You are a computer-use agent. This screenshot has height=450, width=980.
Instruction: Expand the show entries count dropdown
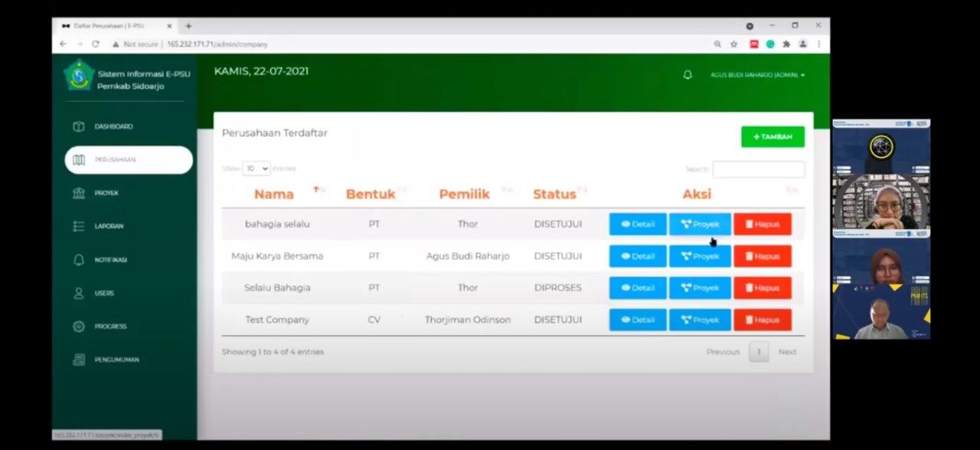click(x=256, y=168)
